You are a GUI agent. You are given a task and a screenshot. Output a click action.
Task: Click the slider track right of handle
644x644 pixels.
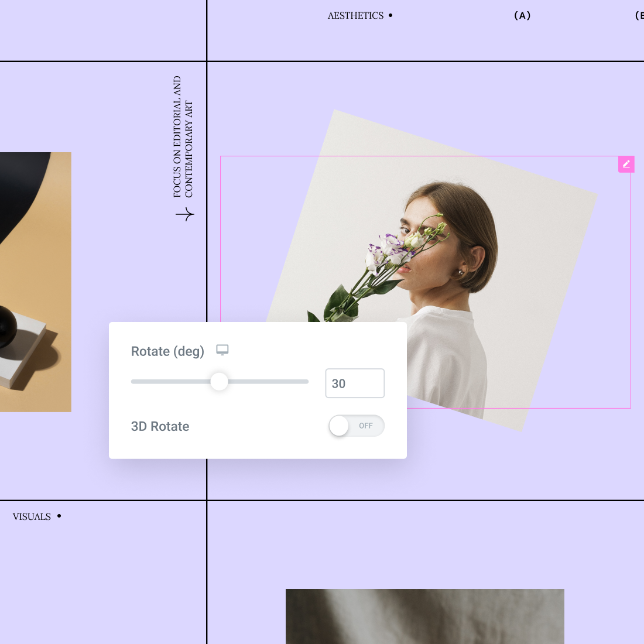pos(269,382)
